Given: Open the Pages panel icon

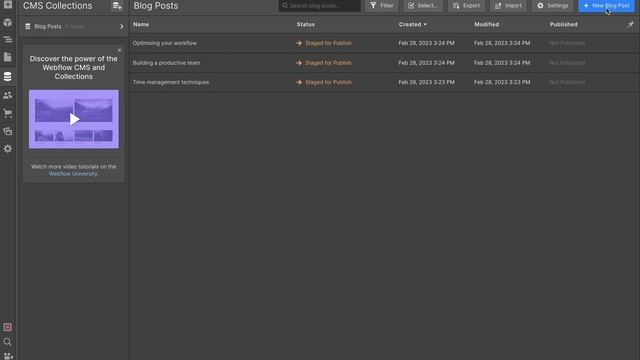Looking at the screenshot, I should [7, 57].
